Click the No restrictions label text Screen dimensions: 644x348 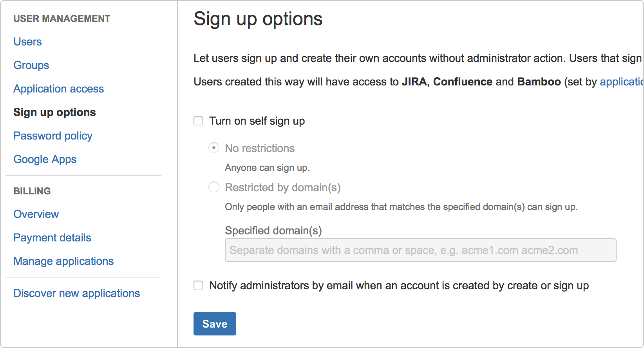coord(260,148)
